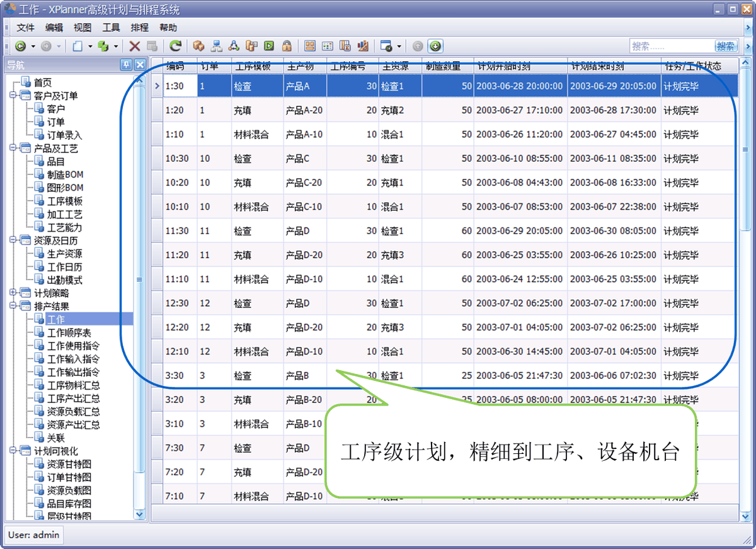756x549 pixels.
Task: Pin the 导航 navigation panel
Action: coord(126,65)
